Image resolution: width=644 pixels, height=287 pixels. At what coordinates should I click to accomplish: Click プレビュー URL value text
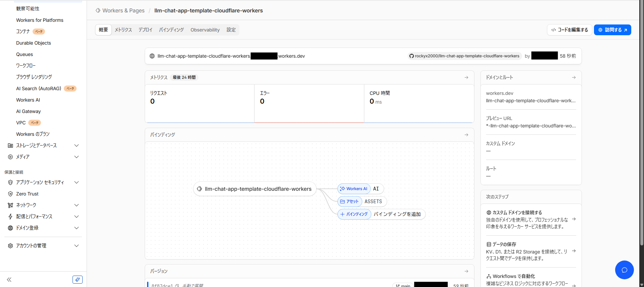click(x=531, y=126)
